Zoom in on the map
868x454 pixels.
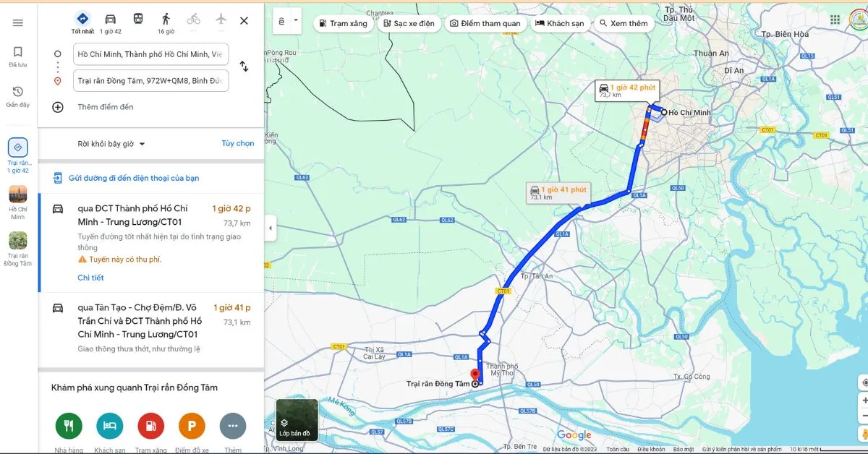click(x=864, y=400)
